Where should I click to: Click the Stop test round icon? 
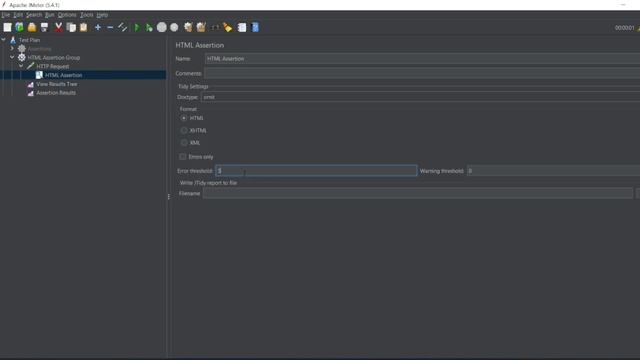coord(162,27)
